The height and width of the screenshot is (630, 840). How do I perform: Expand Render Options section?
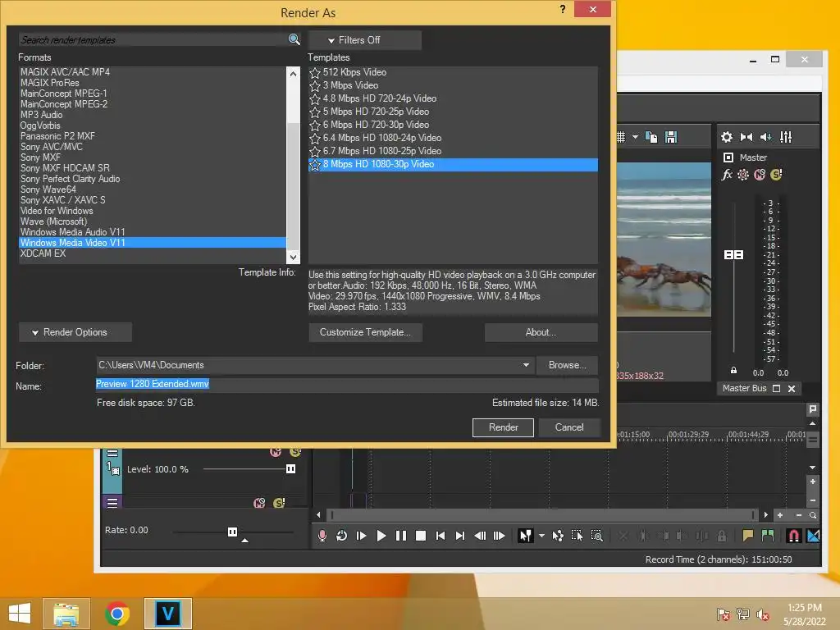tap(75, 332)
